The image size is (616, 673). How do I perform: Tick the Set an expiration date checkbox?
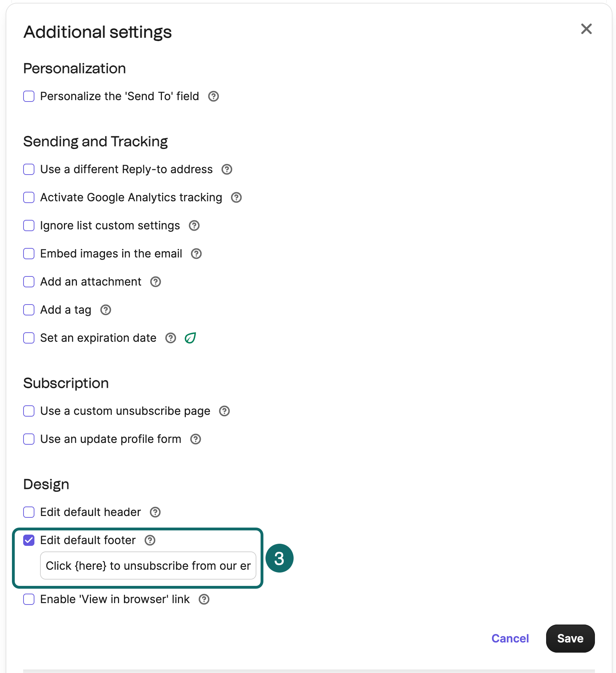point(29,338)
